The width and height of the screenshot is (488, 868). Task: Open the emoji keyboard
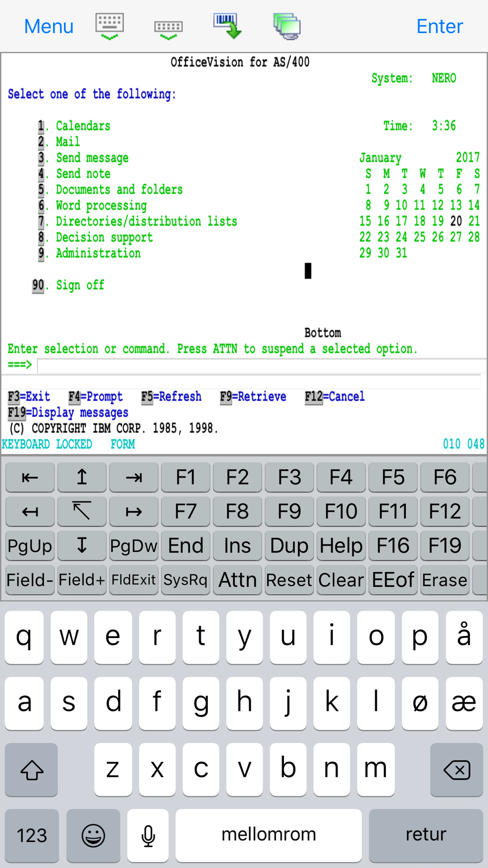pyautogui.click(x=93, y=835)
